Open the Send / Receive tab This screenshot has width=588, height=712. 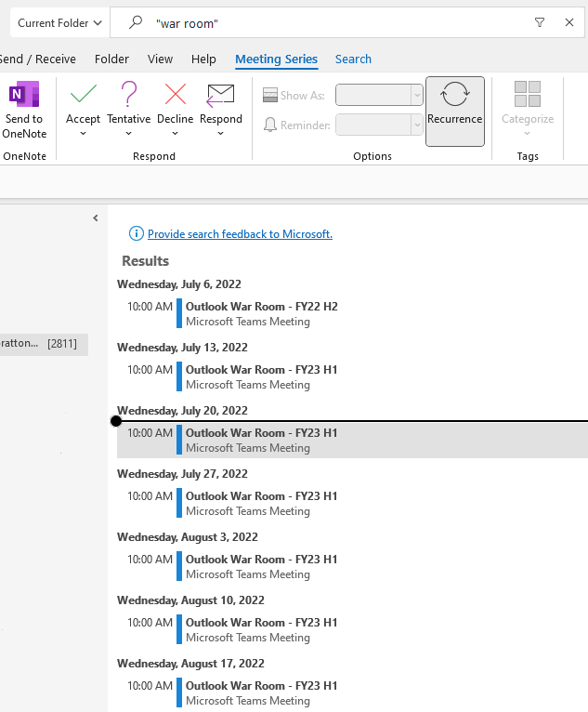37,59
